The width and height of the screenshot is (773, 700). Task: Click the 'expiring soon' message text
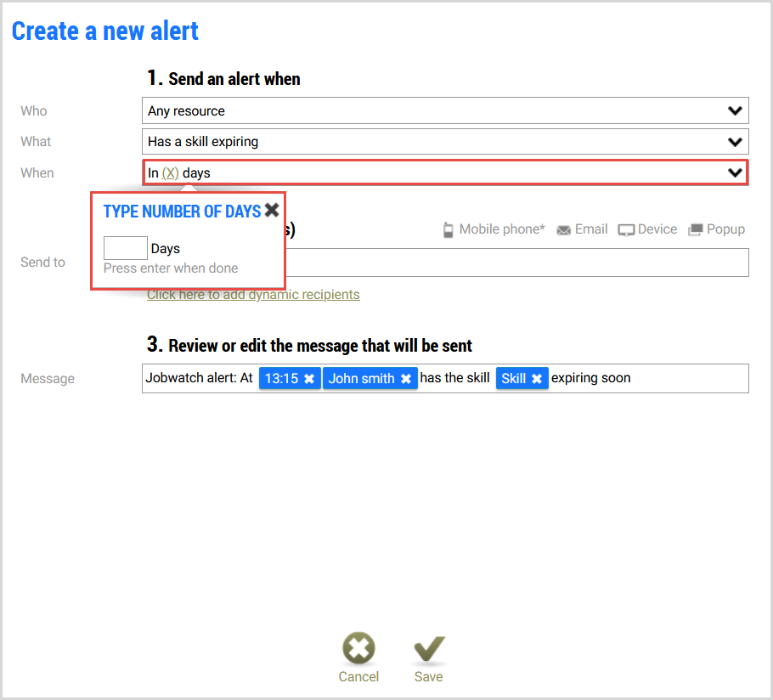point(590,378)
